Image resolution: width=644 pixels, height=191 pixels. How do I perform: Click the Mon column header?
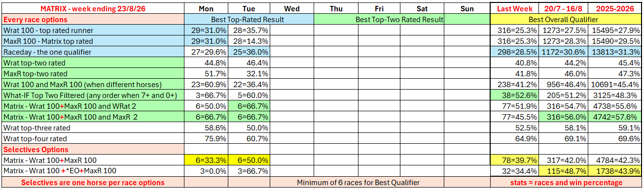[x=206, y=8]
